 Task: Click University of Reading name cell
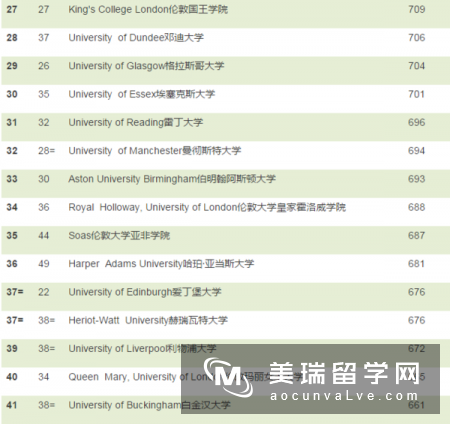click(136, 123)
